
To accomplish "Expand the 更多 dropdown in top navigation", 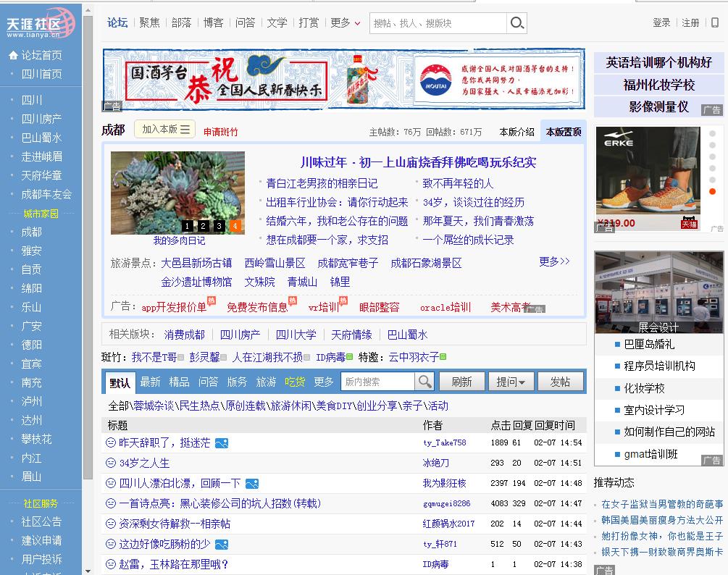I will [x=345, y=22].
